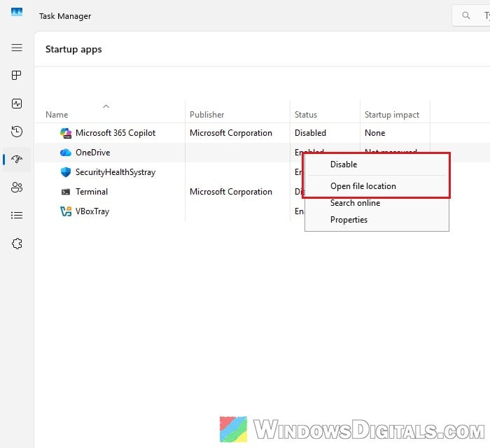
Task: Click the SecurityHealthSystray shield icon
Action: pyautogui.click(x=66, y=172)
